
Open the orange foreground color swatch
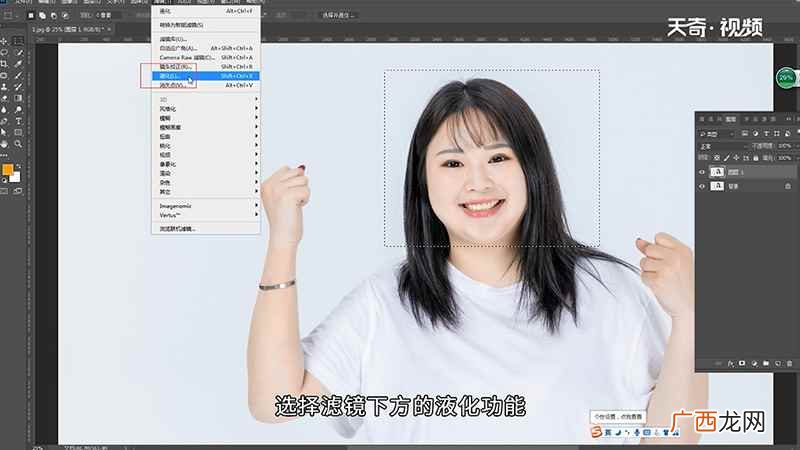pyautogui.click(x=8, y=170)
